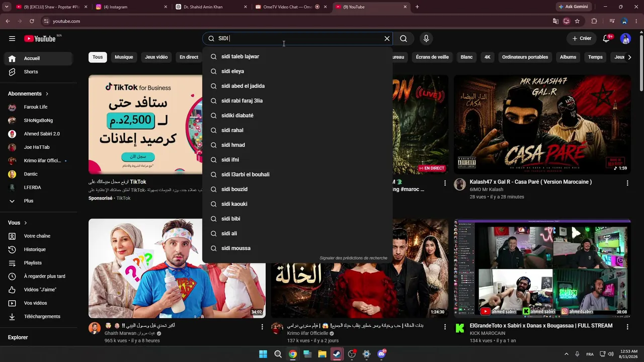Open the account avatar menu in YouTube
This screenshot has height=362, width=644.
click(x=625, y=39)
